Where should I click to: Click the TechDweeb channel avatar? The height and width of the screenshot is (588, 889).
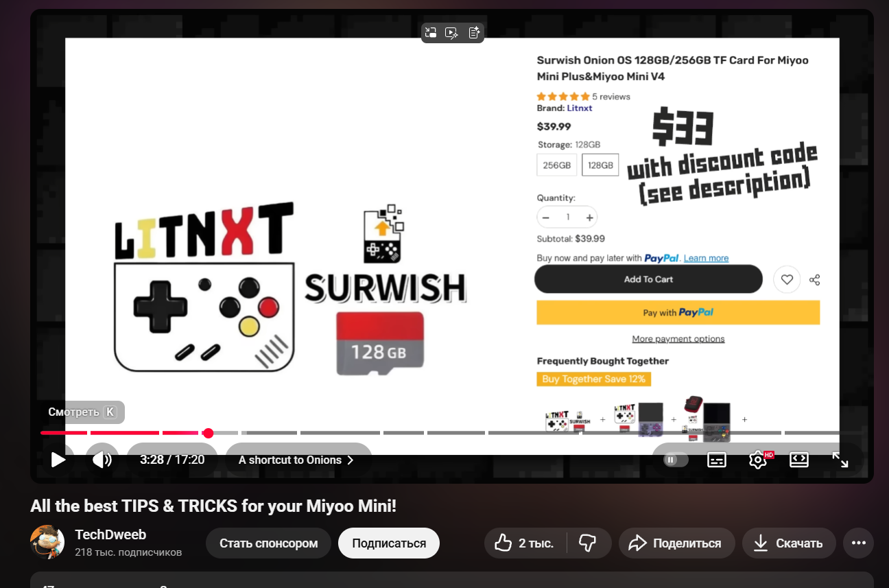point(47,542)
